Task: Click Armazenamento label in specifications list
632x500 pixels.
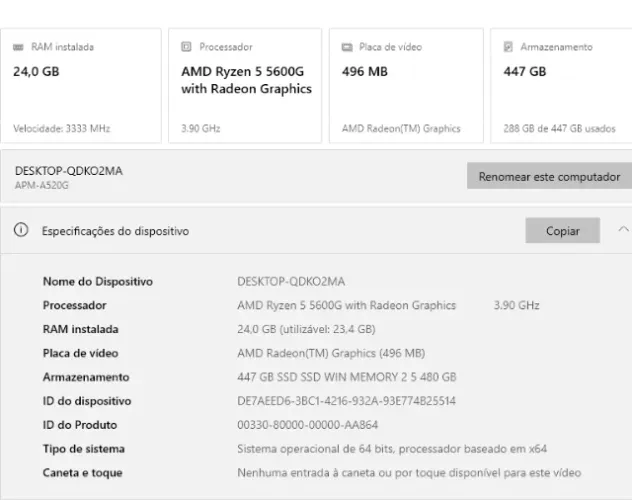Action: tap(86, 377)
